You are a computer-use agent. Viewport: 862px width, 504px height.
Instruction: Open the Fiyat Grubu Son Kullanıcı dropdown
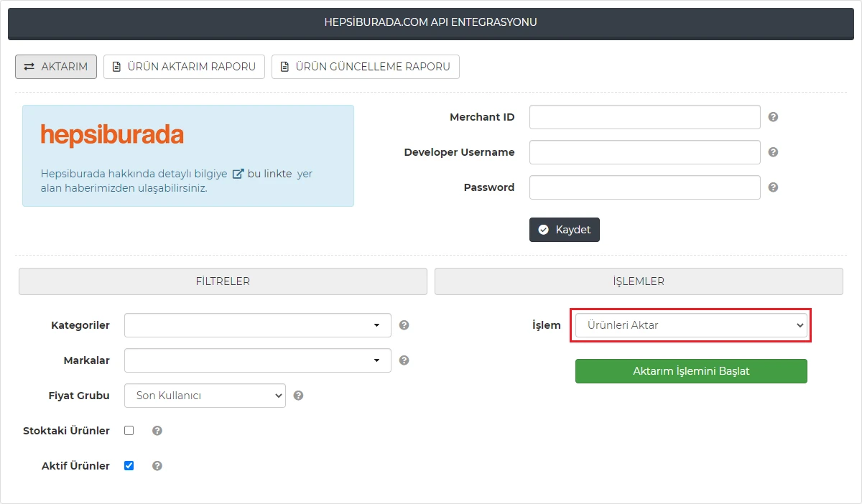(205, 396)
